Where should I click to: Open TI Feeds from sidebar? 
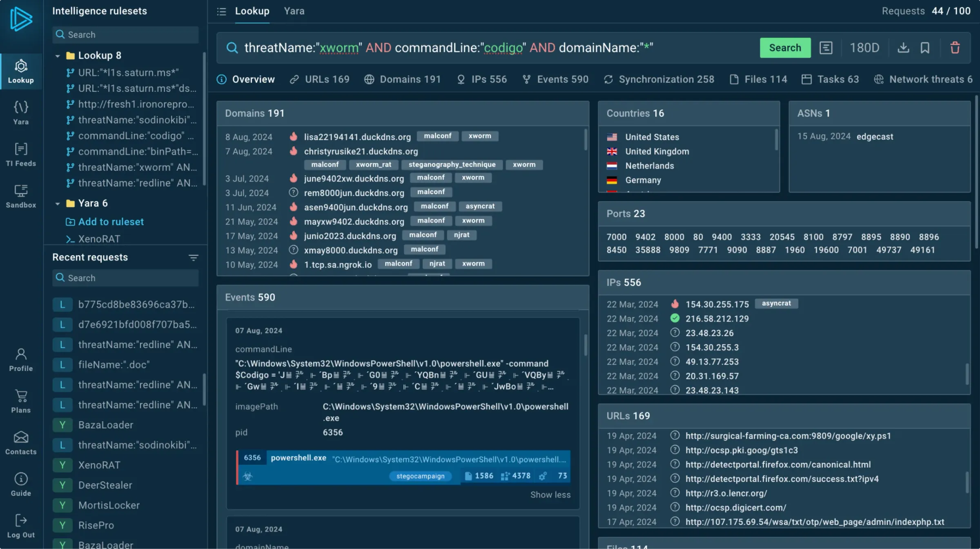point(21,154)
